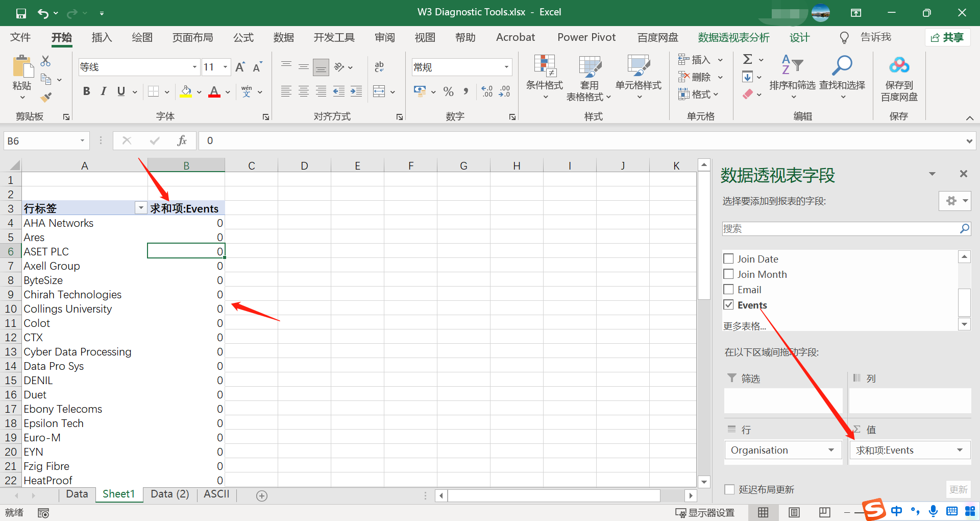This screenshot has width=980, height=521.
Task: Open the font size dropdown
Action: (x=225, y=67)
